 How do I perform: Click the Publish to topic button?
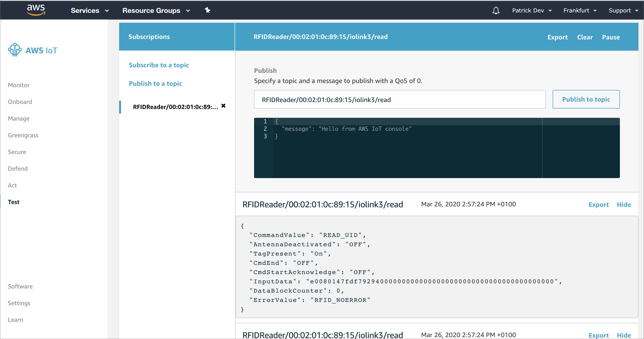pyautogui.click(x=586, y=99)
